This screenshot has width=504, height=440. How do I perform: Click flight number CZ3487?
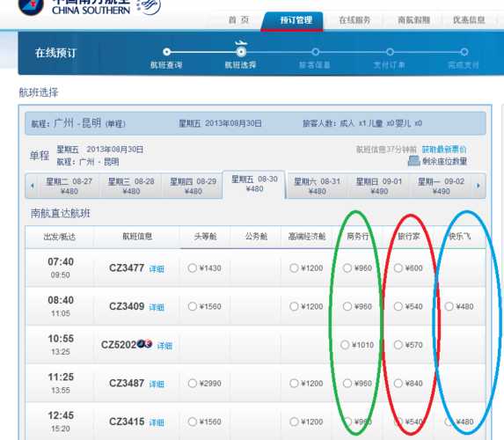point(127,383)
